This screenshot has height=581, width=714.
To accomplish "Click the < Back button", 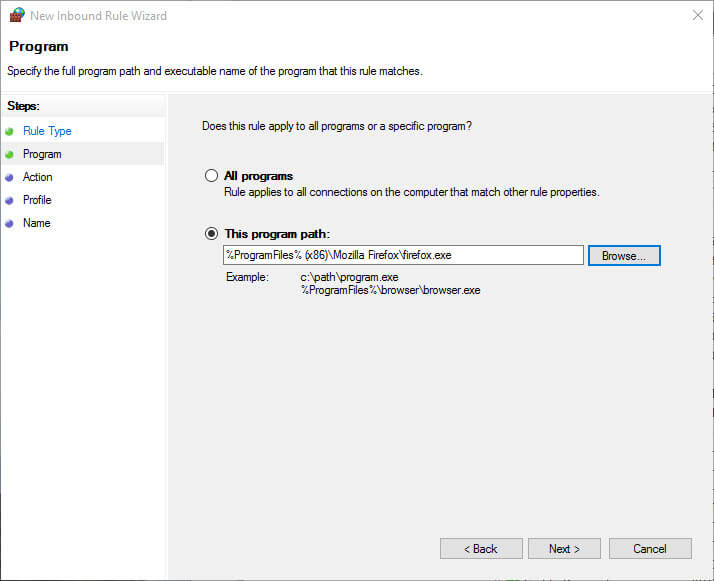I will tap(481, 549).
